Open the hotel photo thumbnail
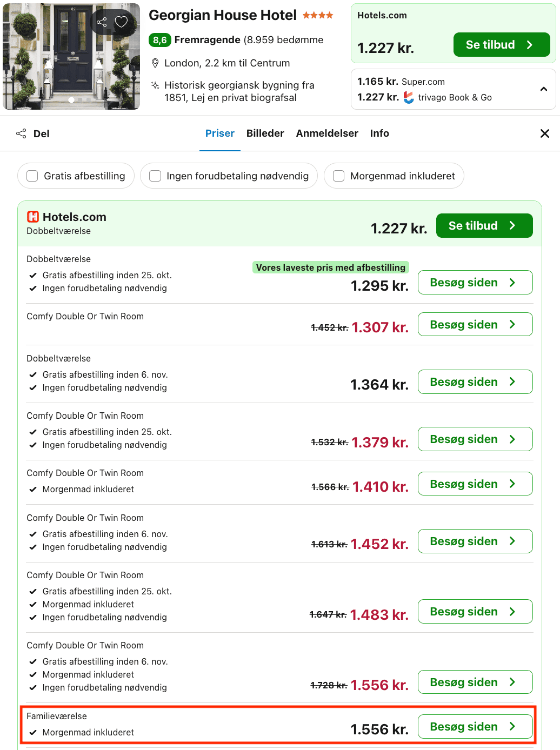The width and height of the screenshot is (560, 750). 71,56
